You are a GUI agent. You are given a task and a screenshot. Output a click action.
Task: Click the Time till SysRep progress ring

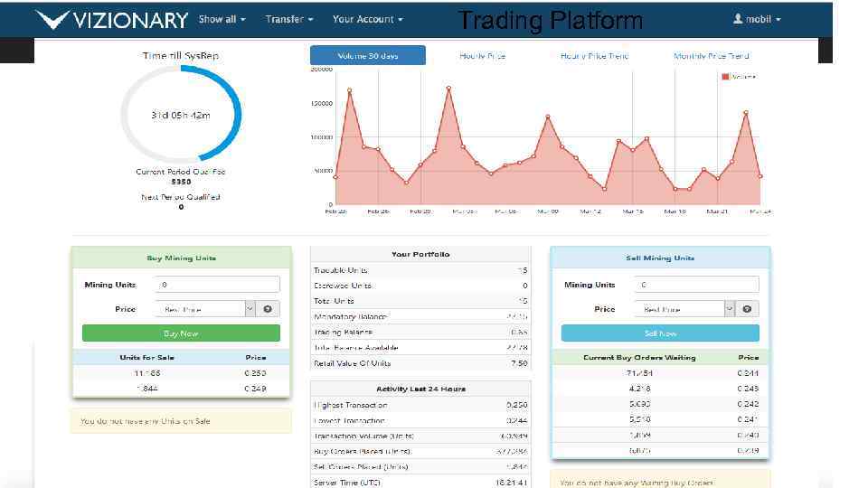(x=181, y=115)
